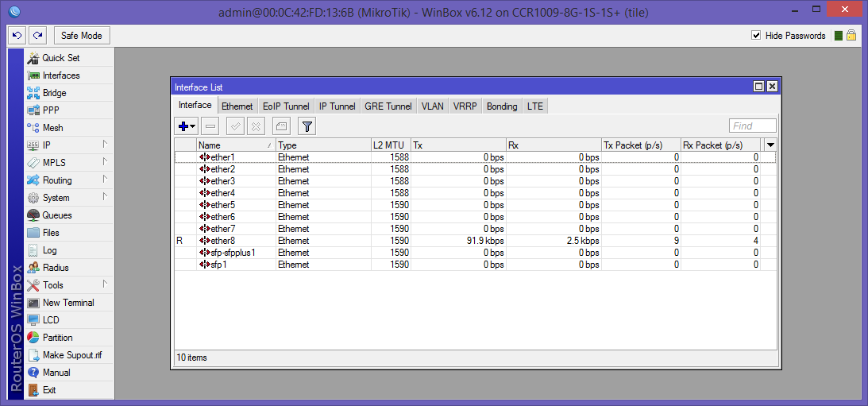
Task: Expand the Routing submenu
Action: [x=105, y=180]
